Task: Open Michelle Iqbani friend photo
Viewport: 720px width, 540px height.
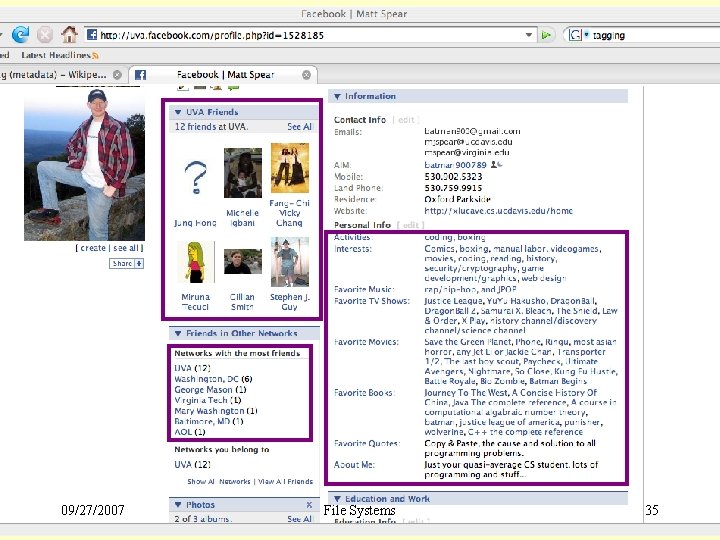Action: [x=243, y=173]
